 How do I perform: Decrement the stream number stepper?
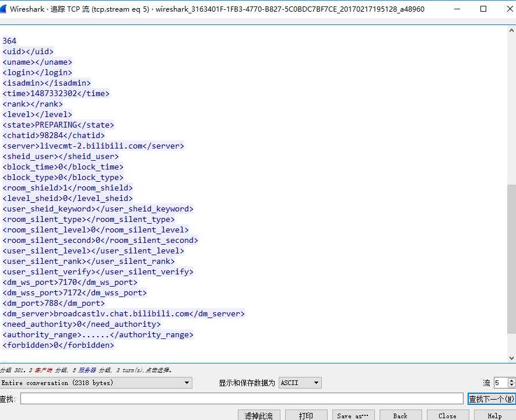point(511,386)
